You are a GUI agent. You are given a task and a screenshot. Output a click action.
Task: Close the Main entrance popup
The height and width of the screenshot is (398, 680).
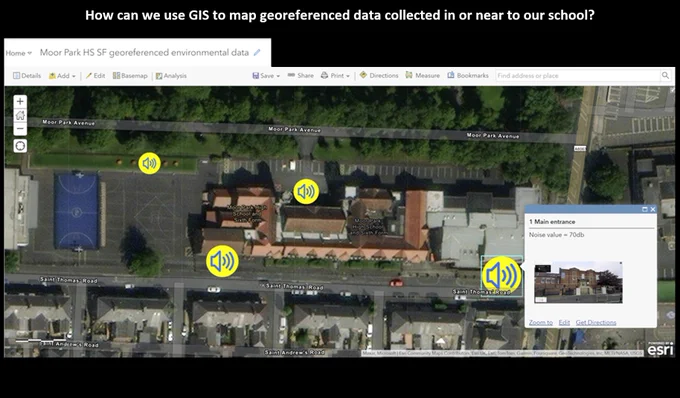pos(653,209)
